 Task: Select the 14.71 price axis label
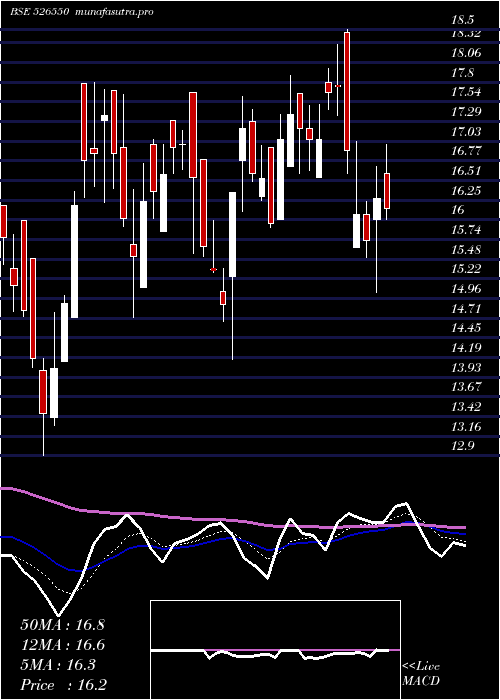[467, 308]
